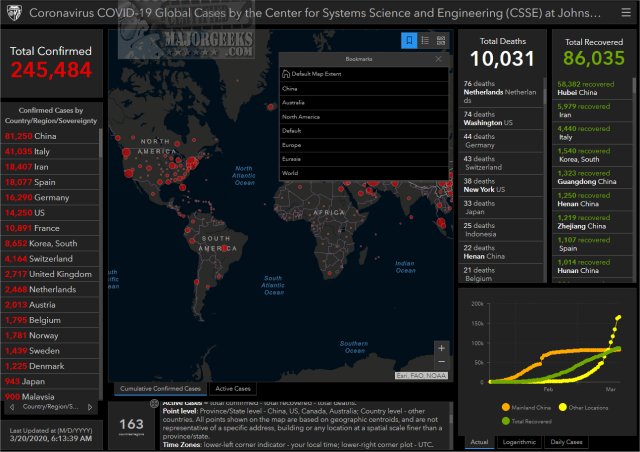Select 1,107 recovered Spain entry
640x452 pixels.
tap(592, 244)
